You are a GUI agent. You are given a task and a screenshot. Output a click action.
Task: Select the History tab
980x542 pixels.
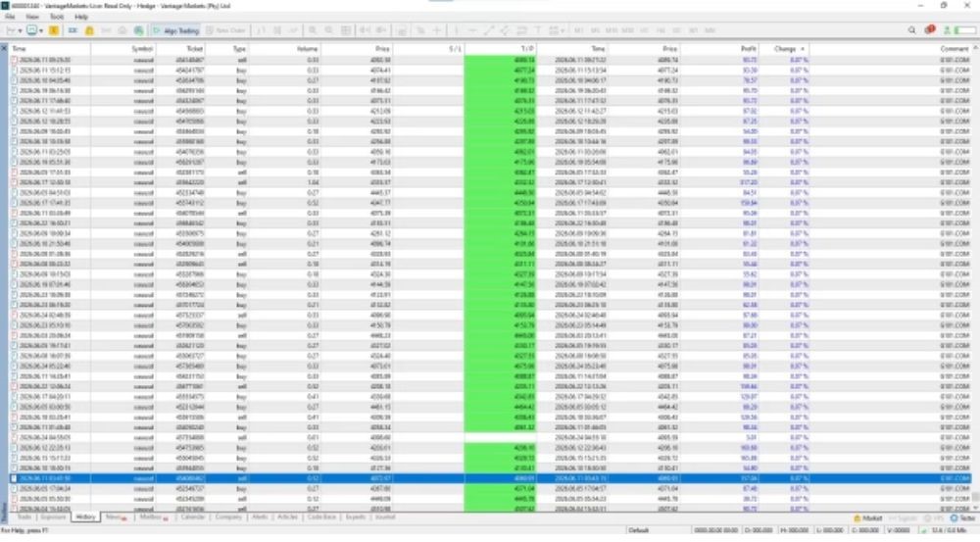point(85,517)
